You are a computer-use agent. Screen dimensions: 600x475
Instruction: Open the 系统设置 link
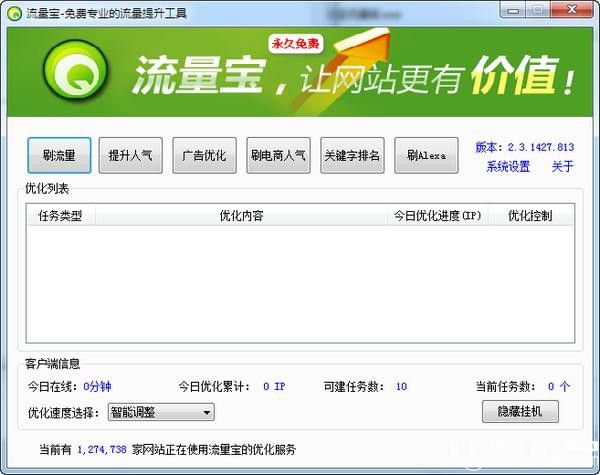point(508,166)
